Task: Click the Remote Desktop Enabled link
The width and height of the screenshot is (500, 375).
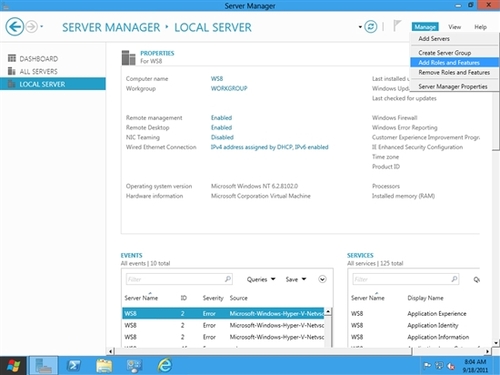Action: (x=221, y=127)
